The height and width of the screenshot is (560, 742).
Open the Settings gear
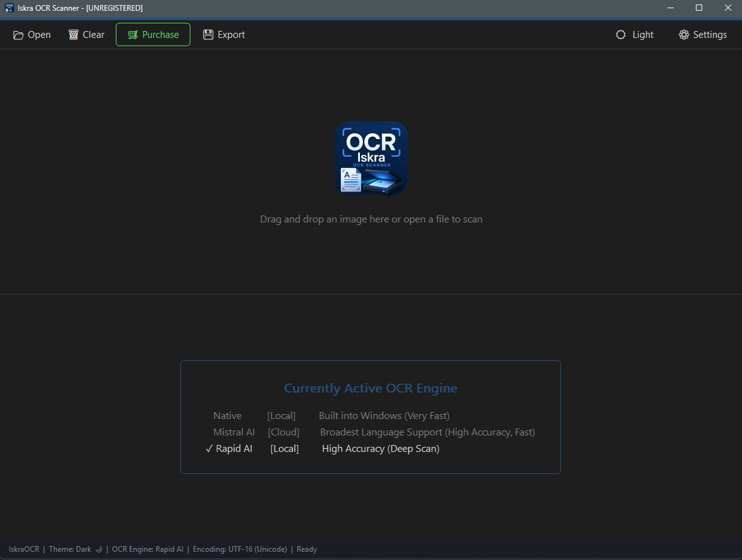(x=703, y=35)
